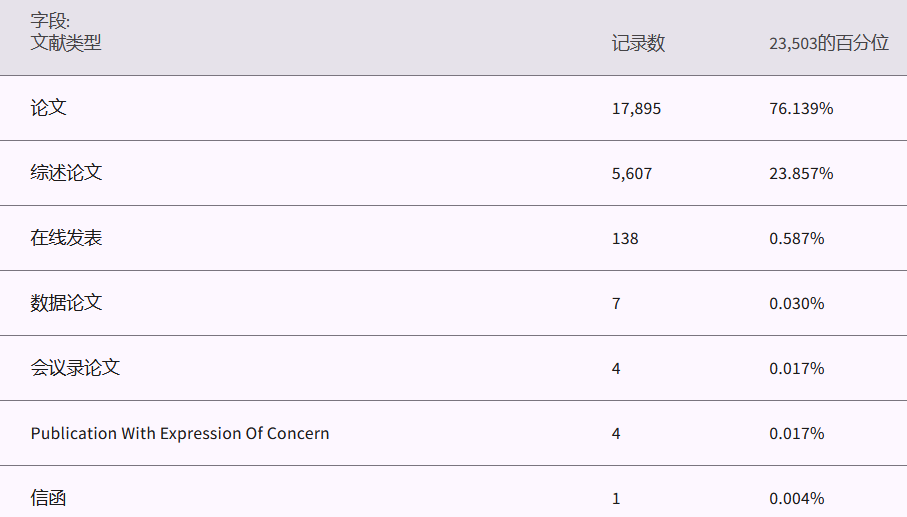Click the 5,607 record count
This screenshot has height=517, width=907.
[x=632, y=173]
